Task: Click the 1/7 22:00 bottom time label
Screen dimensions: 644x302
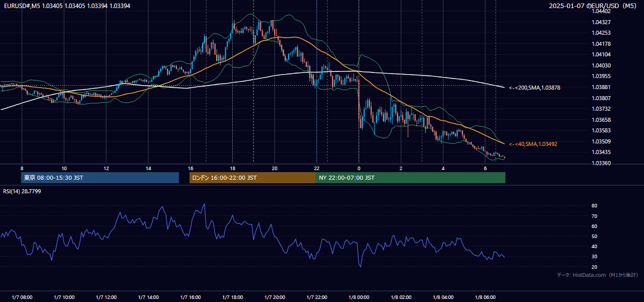Action: (317, 297)
